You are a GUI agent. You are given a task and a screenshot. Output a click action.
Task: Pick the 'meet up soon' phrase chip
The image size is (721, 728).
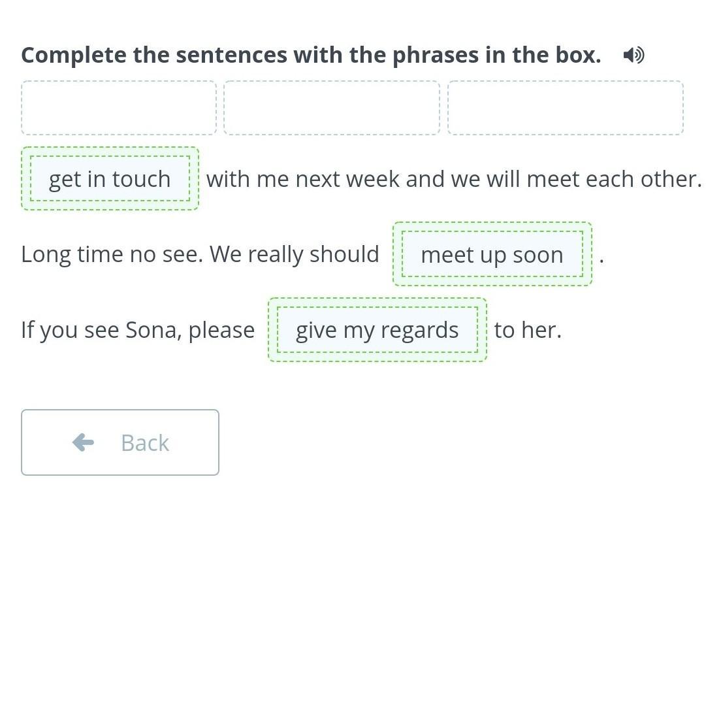492,254
